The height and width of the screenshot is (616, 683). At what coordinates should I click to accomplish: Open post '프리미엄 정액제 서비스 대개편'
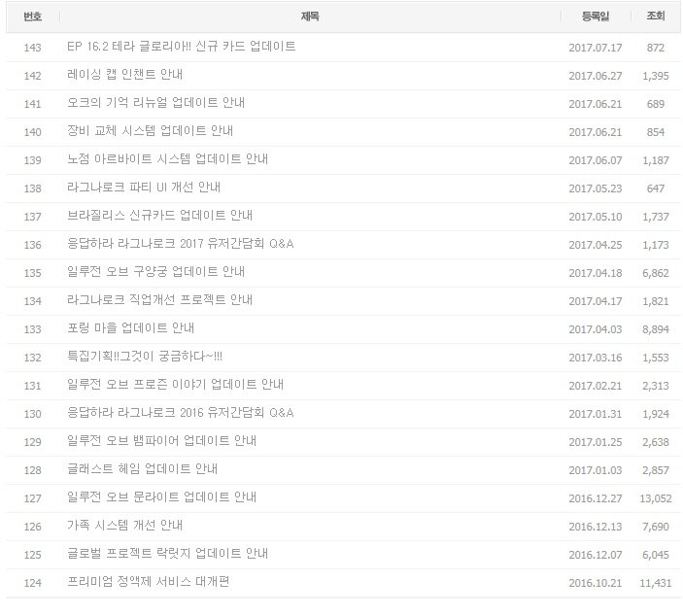pos(148,582)
